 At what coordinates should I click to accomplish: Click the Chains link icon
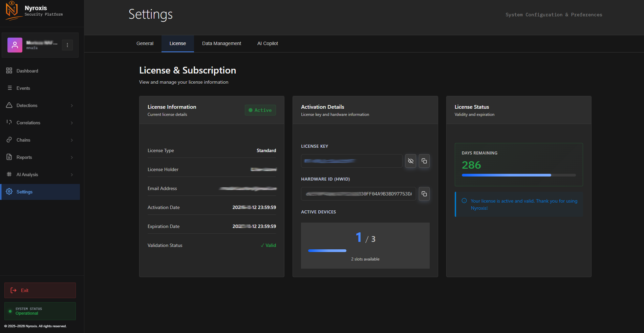click(9, 140)
